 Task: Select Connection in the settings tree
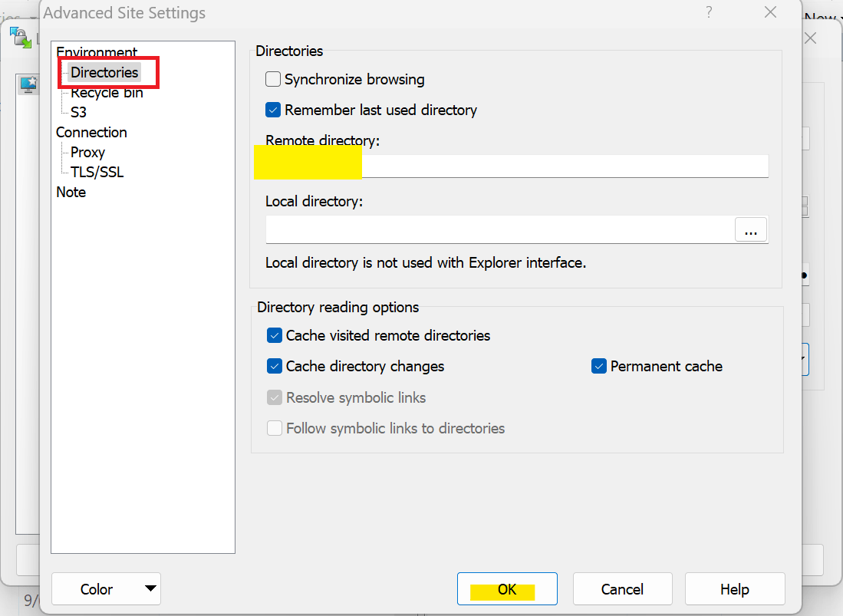[x=91, y=132]
